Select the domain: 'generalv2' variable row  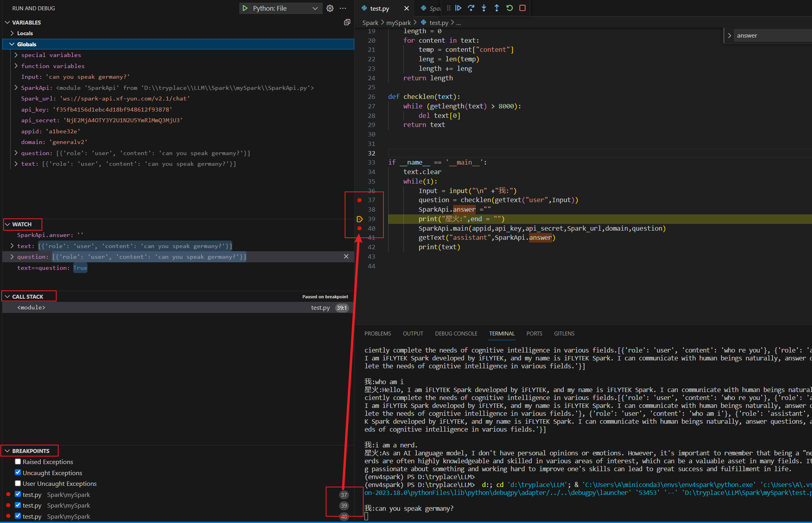point(178,142)
